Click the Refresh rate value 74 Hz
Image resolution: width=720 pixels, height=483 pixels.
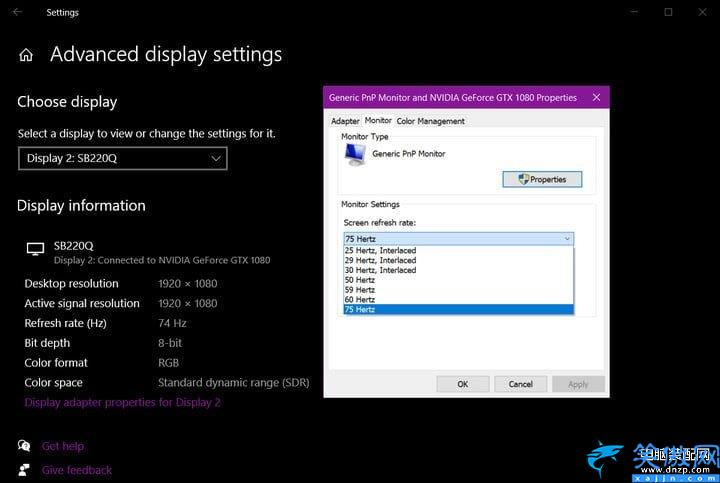tap(172, 323)
